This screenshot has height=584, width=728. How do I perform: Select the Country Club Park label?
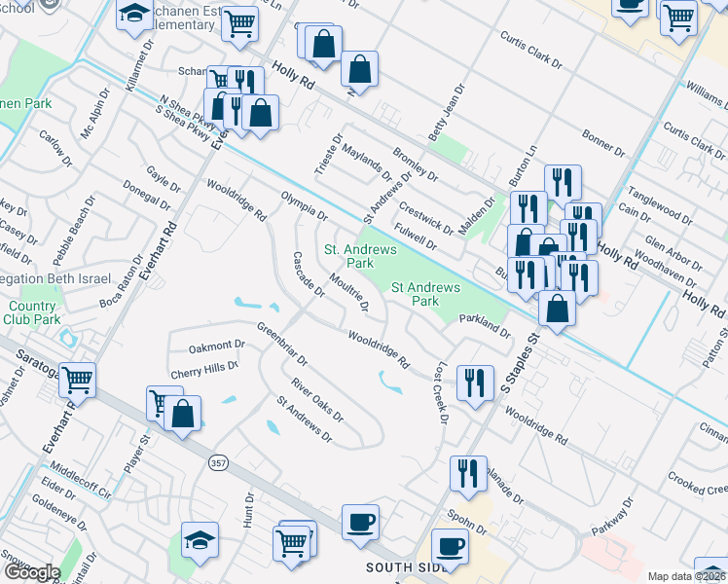click(32, 312)
